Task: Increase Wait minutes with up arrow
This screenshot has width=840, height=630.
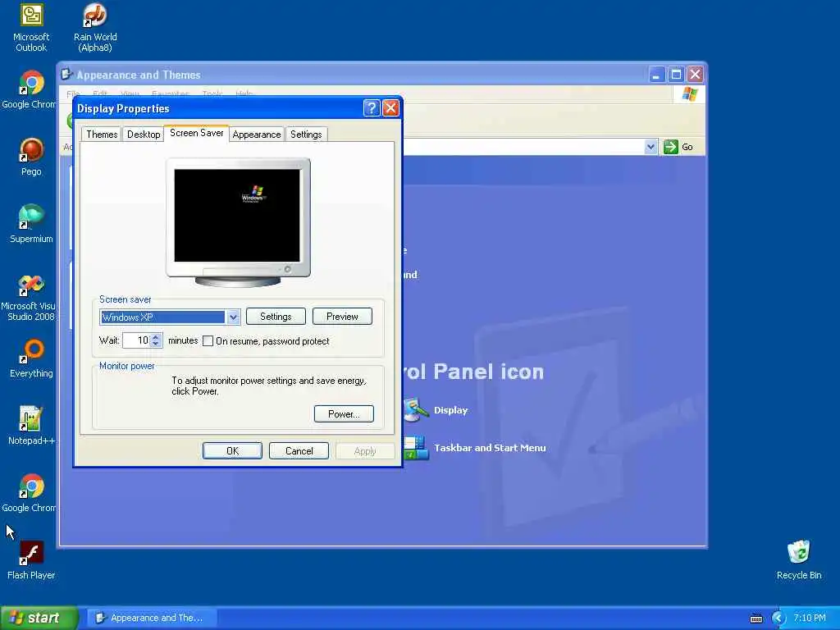Action: [x=156, y=337]
